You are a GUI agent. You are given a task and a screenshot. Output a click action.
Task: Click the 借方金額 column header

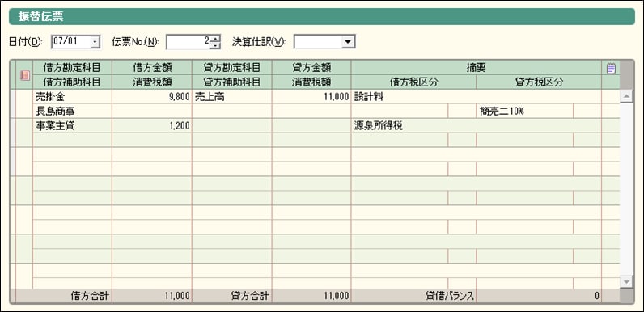click(151, 68)
